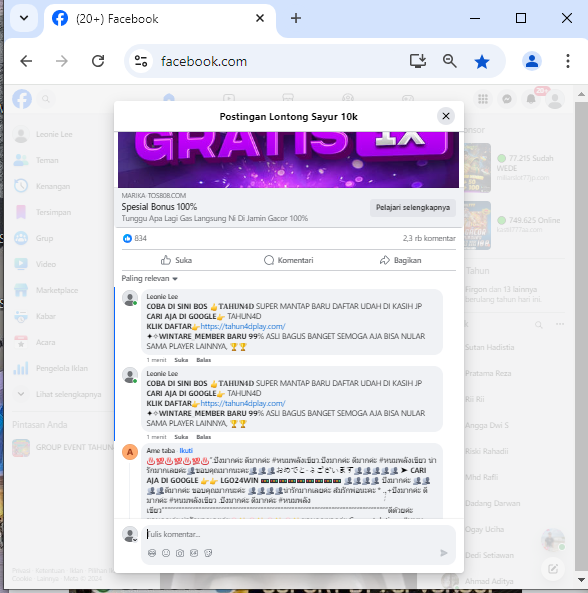Screen dimensions: 588x593
Task: Click Balas under first Leonie Lee comment
Action: [x=203, y=360]
